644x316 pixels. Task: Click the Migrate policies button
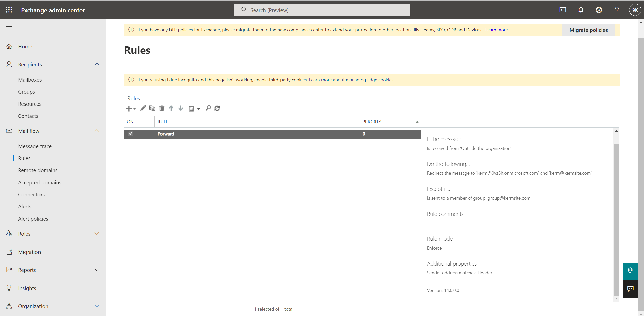[x=588, y=30]
